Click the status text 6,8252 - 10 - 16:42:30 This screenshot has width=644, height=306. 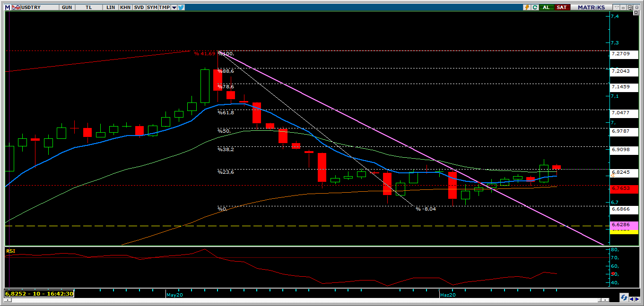tap(39, 293)
